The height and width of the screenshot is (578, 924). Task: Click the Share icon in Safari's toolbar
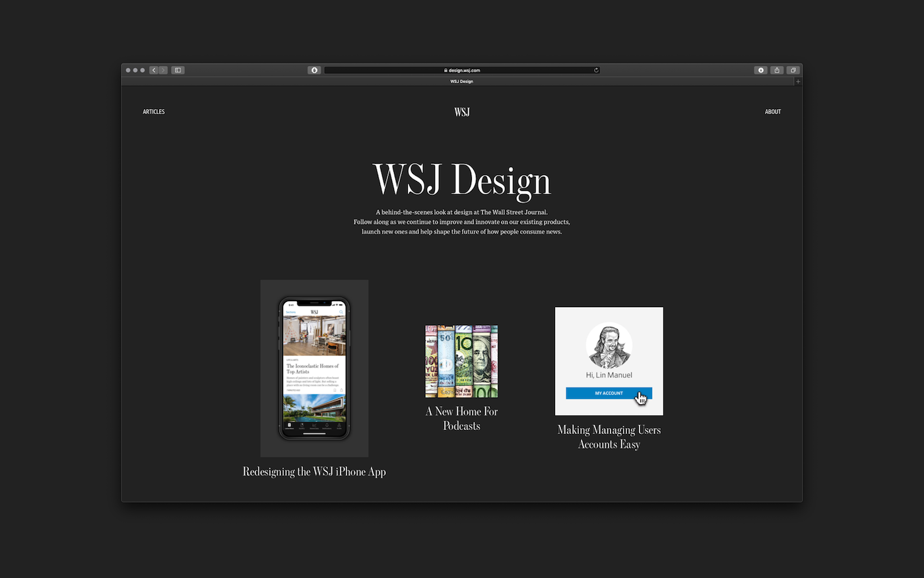(777, 70)
